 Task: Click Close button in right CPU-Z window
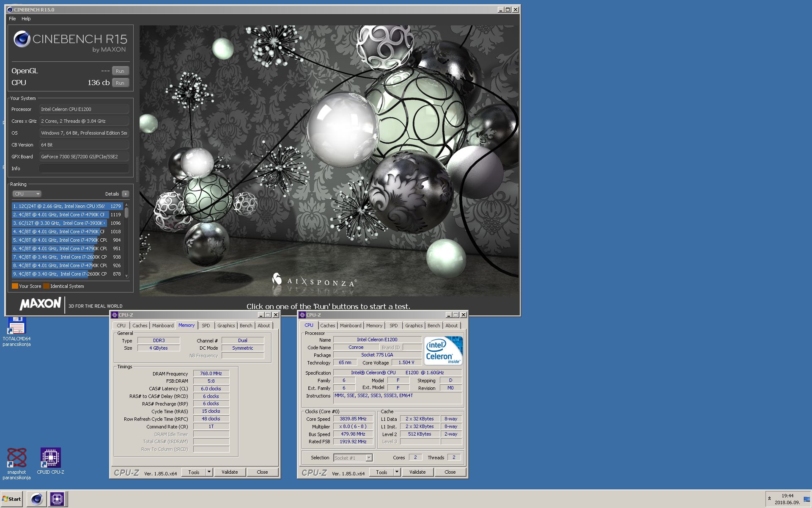point(450,472)
